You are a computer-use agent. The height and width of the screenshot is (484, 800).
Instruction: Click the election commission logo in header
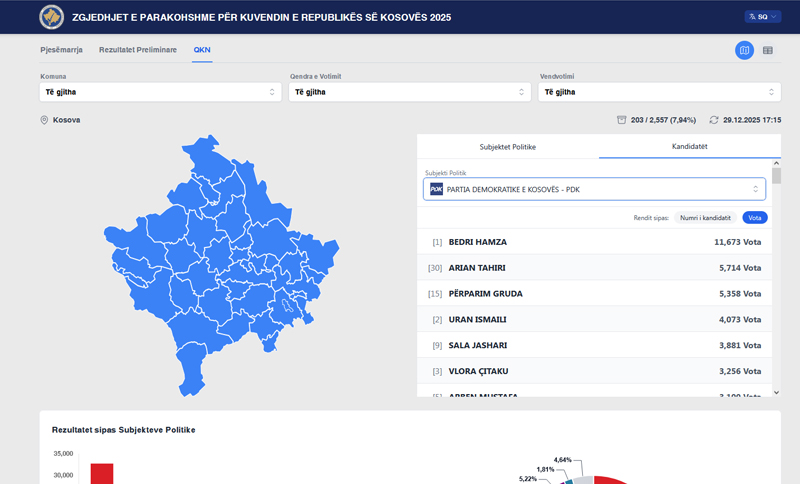pyautogui.click(x=50, y=17)
